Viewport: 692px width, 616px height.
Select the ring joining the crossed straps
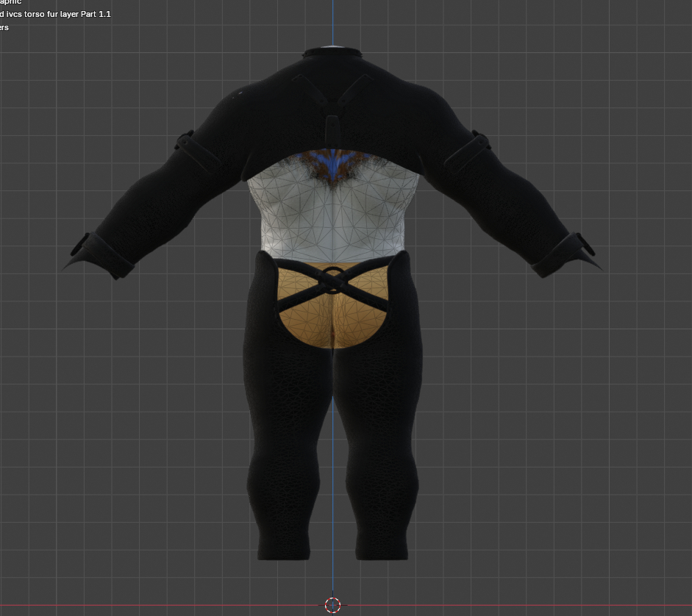(332, 279)
